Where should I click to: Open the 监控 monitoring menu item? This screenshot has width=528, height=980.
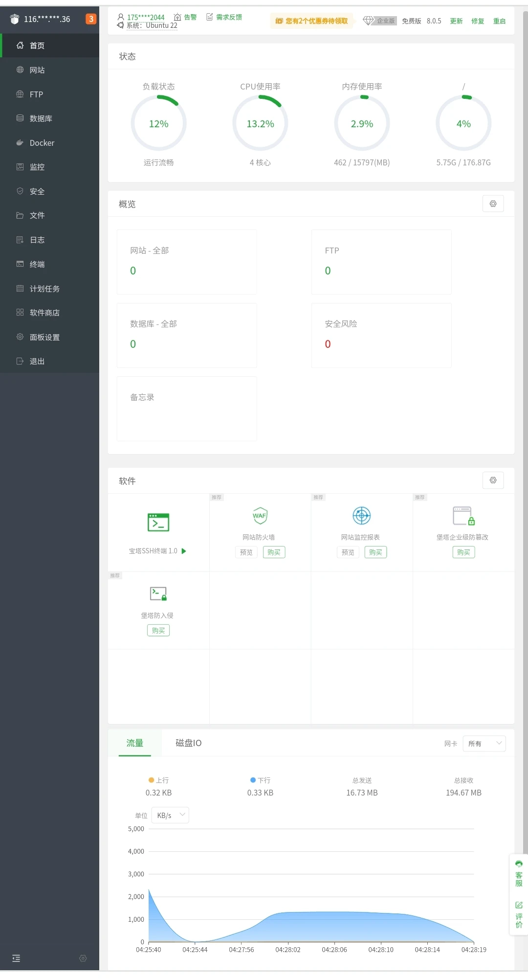pos(50,167)
